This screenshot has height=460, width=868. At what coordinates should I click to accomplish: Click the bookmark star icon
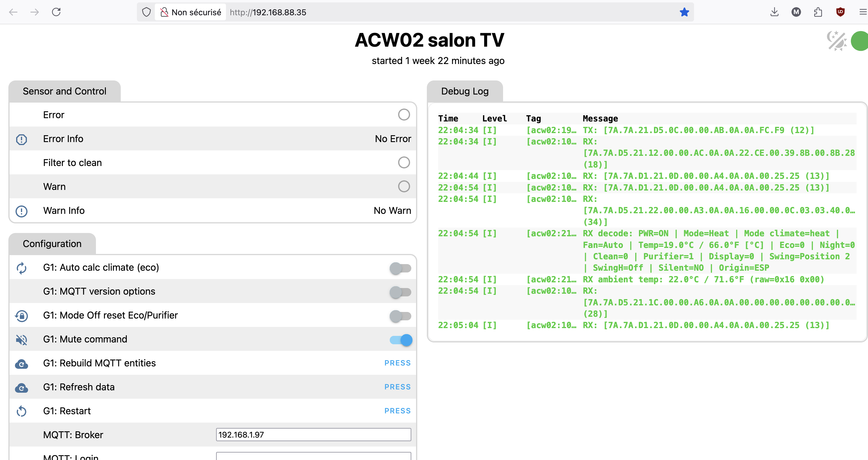click(684, 12)
